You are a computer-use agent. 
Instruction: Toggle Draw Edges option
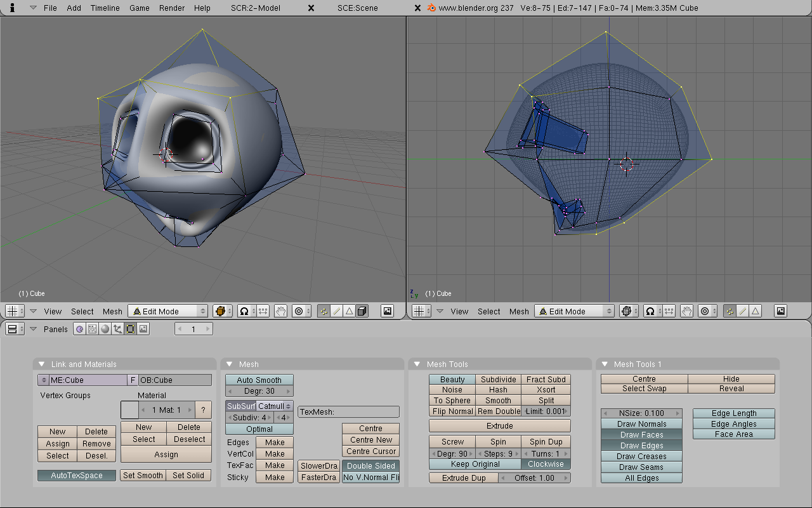(x=641, y=446)
